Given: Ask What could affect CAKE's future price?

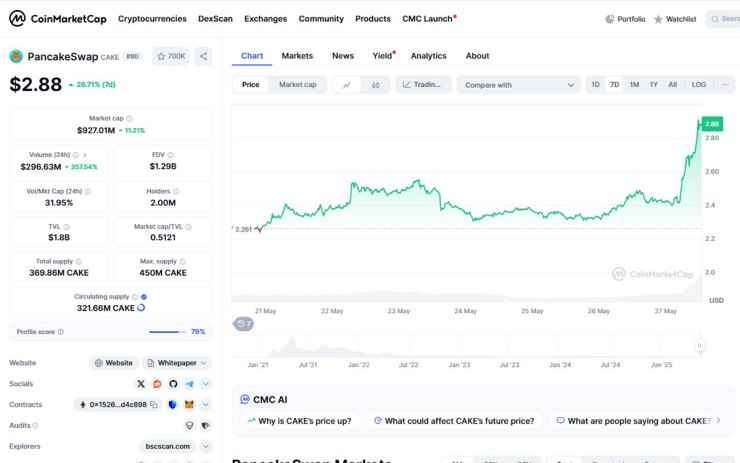Looking at the screenshot, I should (x=454, y=421).
